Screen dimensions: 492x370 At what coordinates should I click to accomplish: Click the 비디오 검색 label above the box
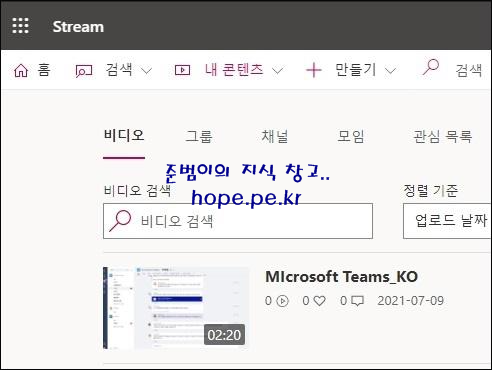pyautogui.click(x=137, y=191)
